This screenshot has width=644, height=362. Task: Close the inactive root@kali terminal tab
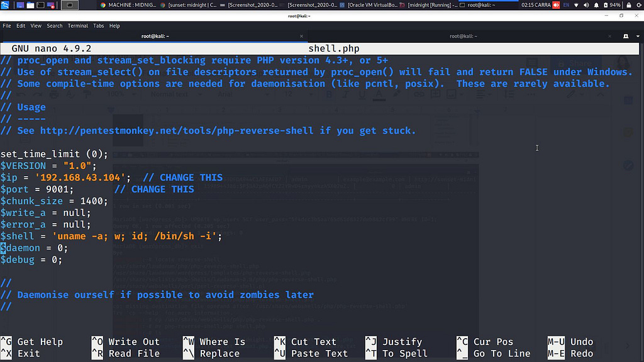[610, 36]
